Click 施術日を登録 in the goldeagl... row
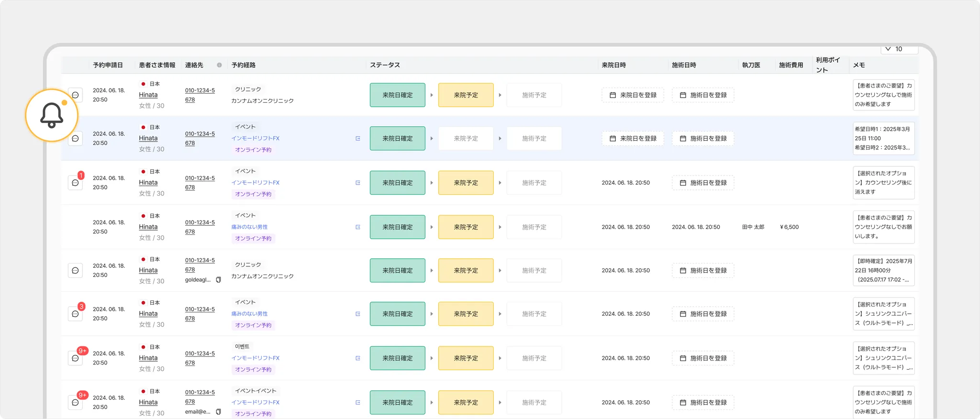Image resolution: width=980 pixels, height=419 pixels. (703, 270)
